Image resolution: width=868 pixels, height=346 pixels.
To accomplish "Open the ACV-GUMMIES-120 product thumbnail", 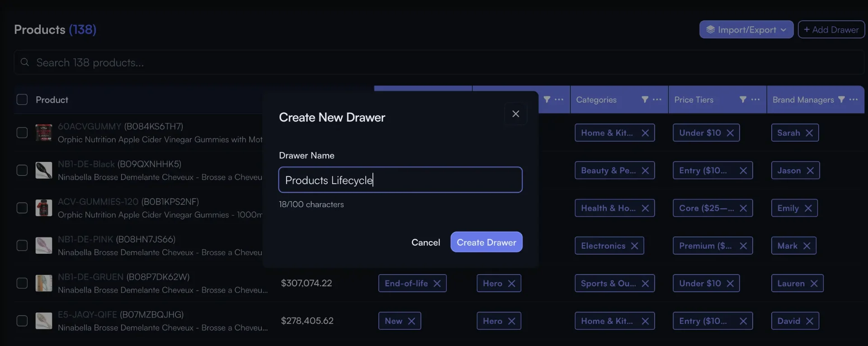I will 44,208.
